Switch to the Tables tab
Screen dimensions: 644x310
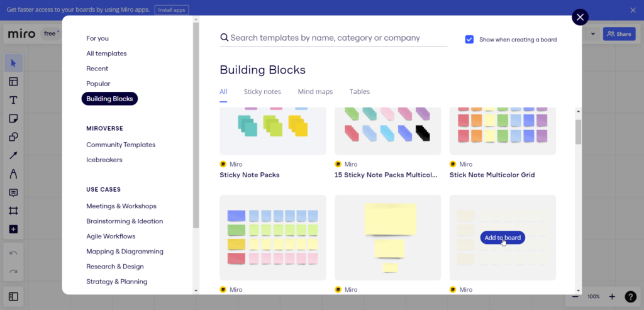tap(360, 92)
